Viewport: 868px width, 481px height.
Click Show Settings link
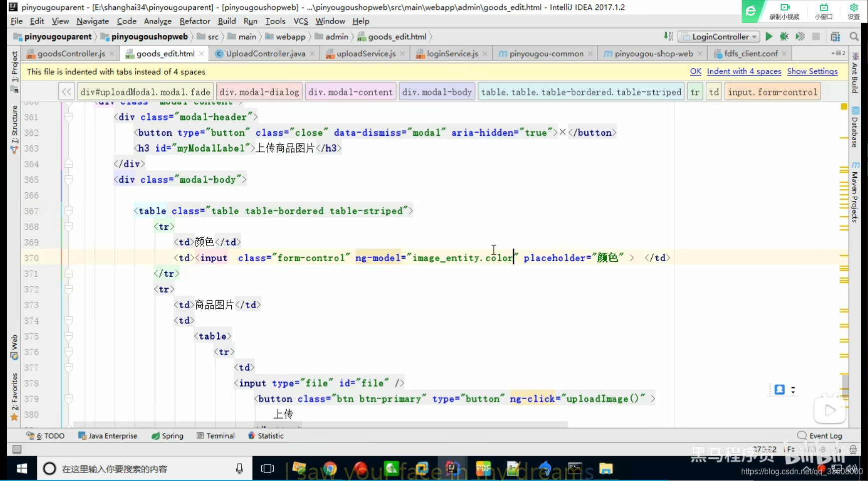click(813, 71)
